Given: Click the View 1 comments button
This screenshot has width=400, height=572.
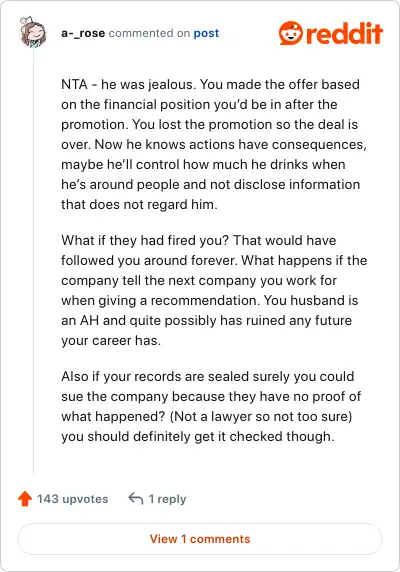Looking at the screenshot, I should click(200, 539).
